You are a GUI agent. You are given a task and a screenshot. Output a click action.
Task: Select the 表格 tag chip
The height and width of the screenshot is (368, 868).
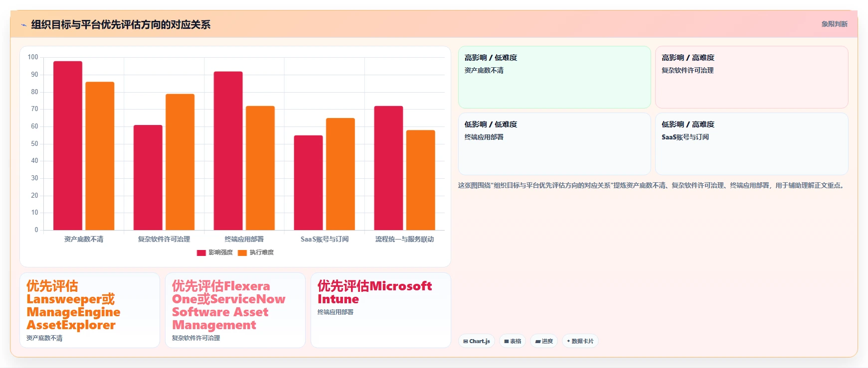point(512,341)
